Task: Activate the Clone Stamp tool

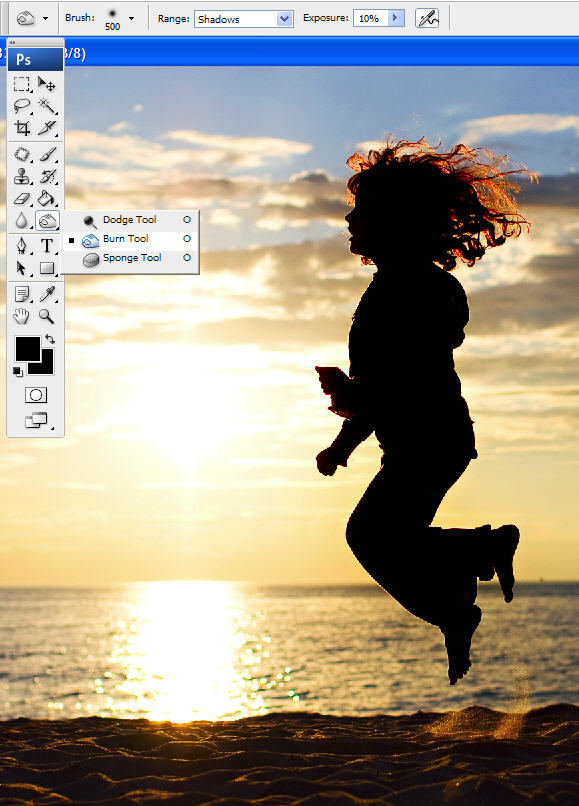Action: (22, 176)
